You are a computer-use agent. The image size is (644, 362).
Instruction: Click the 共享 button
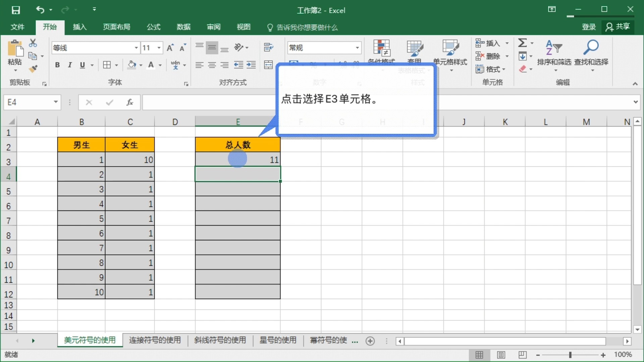pos(618,27)
